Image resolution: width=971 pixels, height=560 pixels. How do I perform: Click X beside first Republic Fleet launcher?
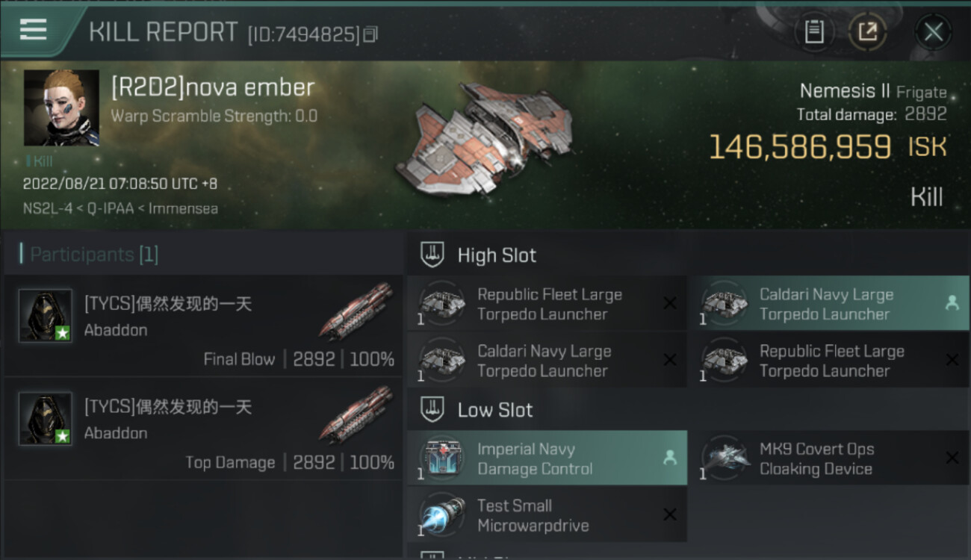click(x=670, y=303)
